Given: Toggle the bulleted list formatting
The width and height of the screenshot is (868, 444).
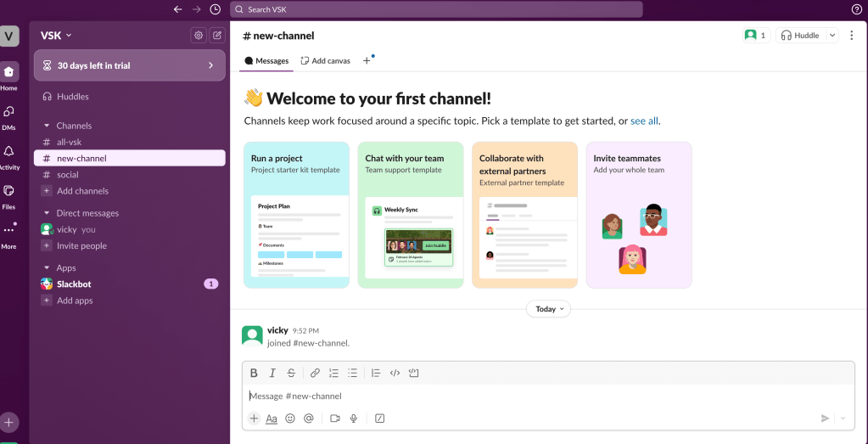Looking at the screenshot, I should click(x=353, y=373).
